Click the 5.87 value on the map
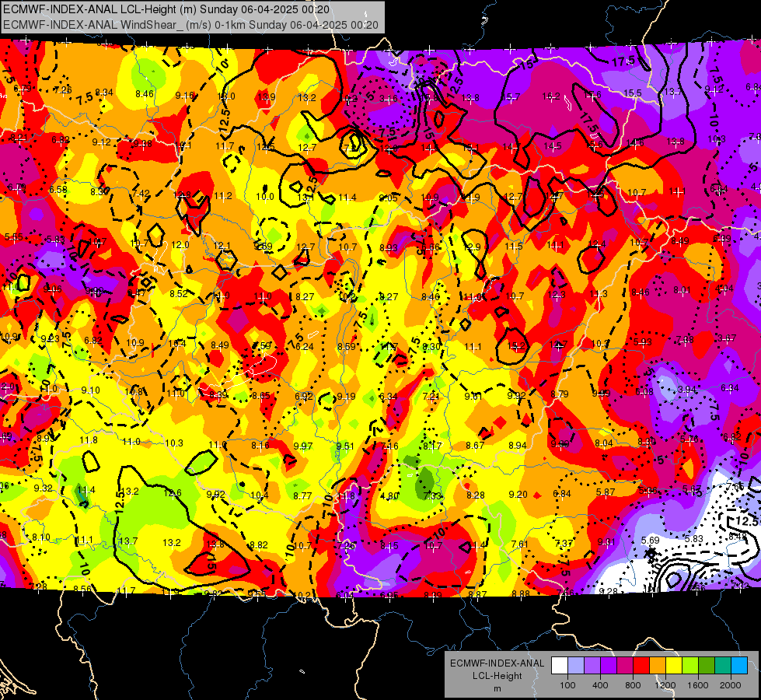Viewport: 761px width, 700px height. pyautogui.click(x=606, y=492)
